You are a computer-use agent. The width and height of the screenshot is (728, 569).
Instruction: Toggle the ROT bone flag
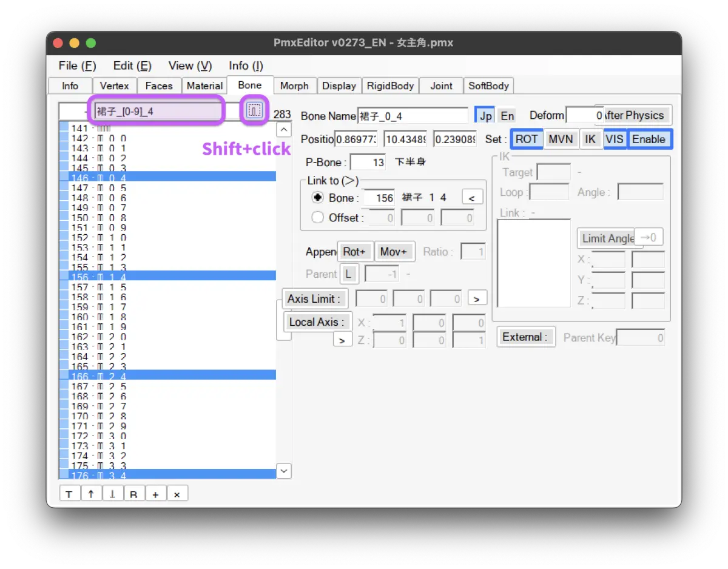[527, 139]
